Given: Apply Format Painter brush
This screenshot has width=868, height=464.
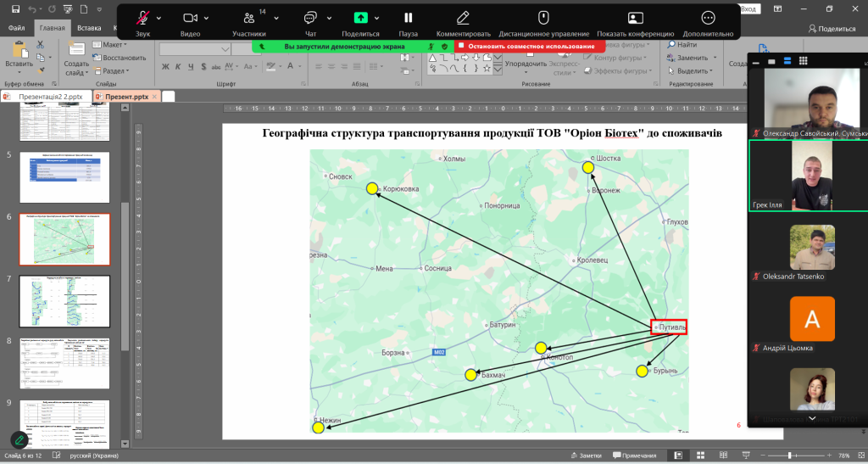Looking at the screenshot, I should (x=41, y=70).
